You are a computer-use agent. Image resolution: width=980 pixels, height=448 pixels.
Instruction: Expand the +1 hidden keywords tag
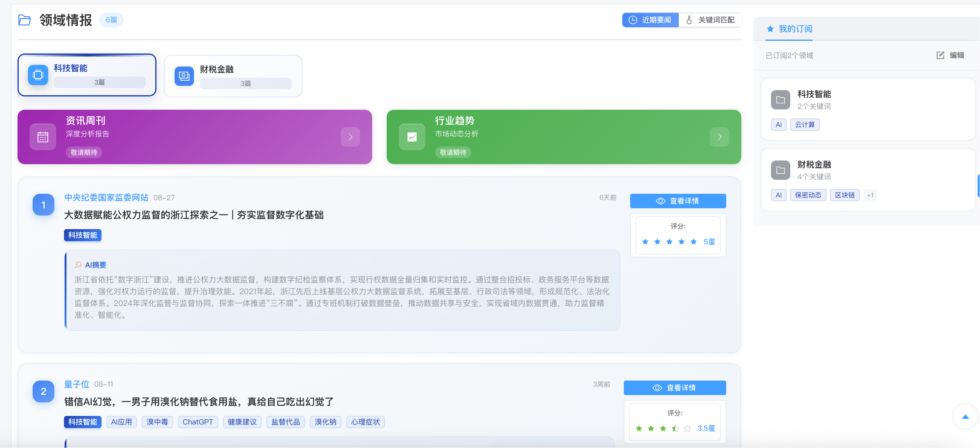coord(870,195)
